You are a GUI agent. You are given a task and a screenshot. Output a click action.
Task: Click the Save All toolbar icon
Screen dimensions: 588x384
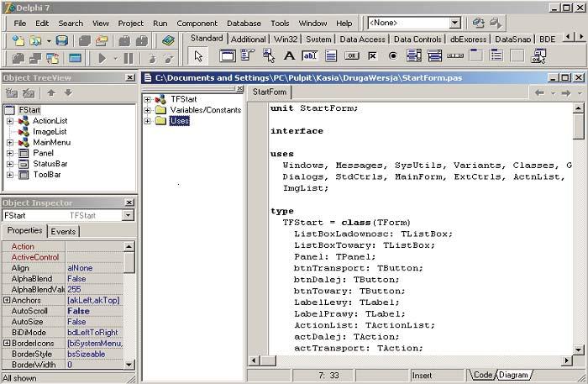click(x=85, y=40)
